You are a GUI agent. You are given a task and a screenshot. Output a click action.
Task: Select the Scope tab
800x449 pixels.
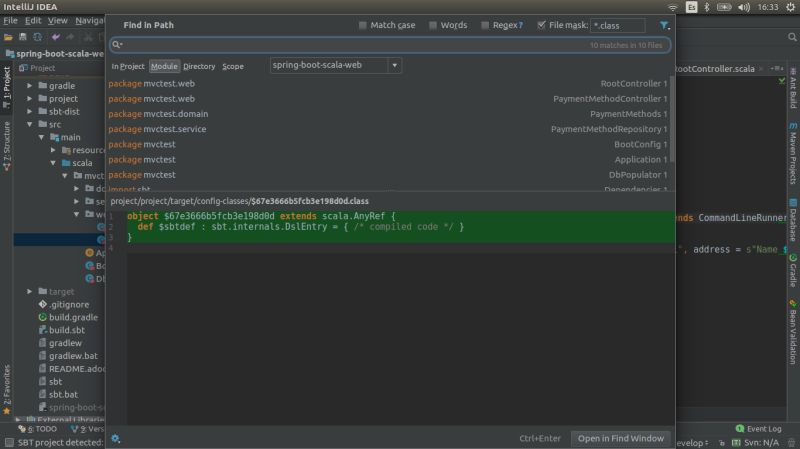[x=233, y=66]
